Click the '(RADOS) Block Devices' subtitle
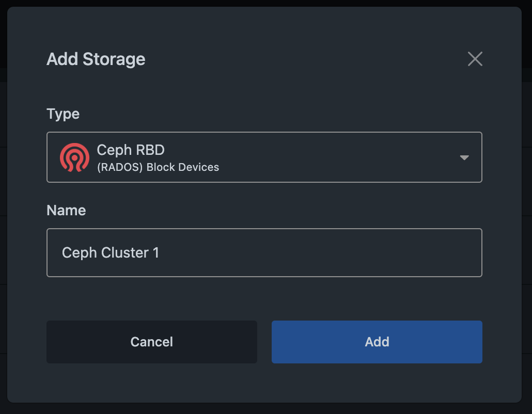This screenshot has height=414, width=532. click(x=158, y=167)
